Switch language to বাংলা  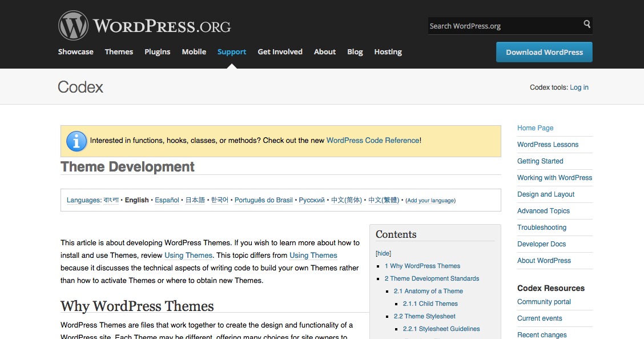[x=111, y=200]
